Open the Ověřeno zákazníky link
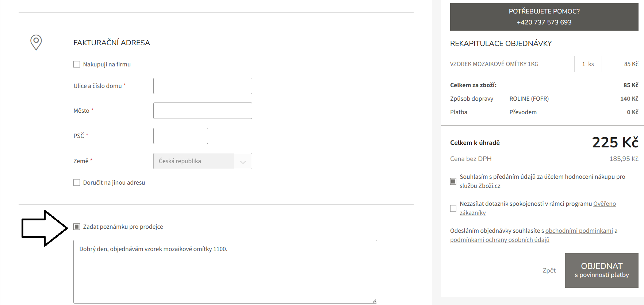 [x=604, y=204]
